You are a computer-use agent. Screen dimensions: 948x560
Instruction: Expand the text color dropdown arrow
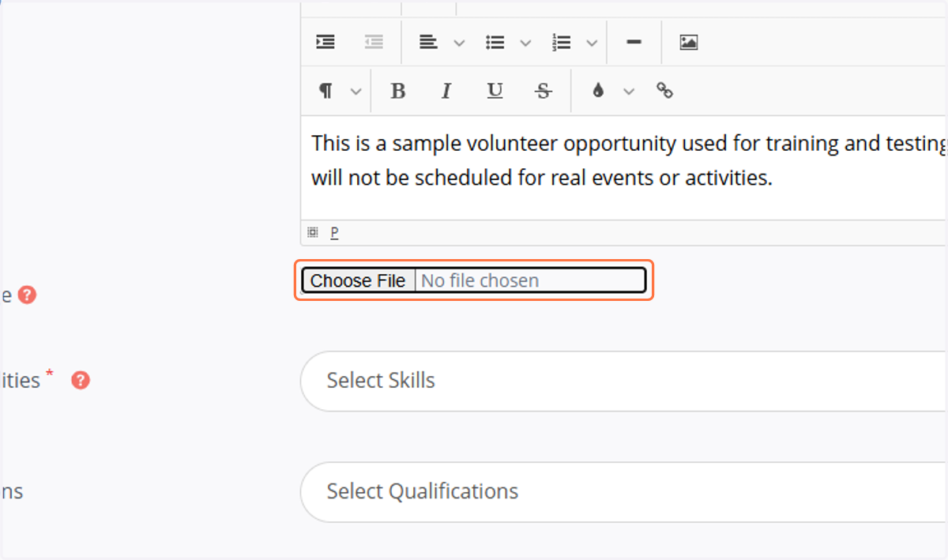click(629, 92)
